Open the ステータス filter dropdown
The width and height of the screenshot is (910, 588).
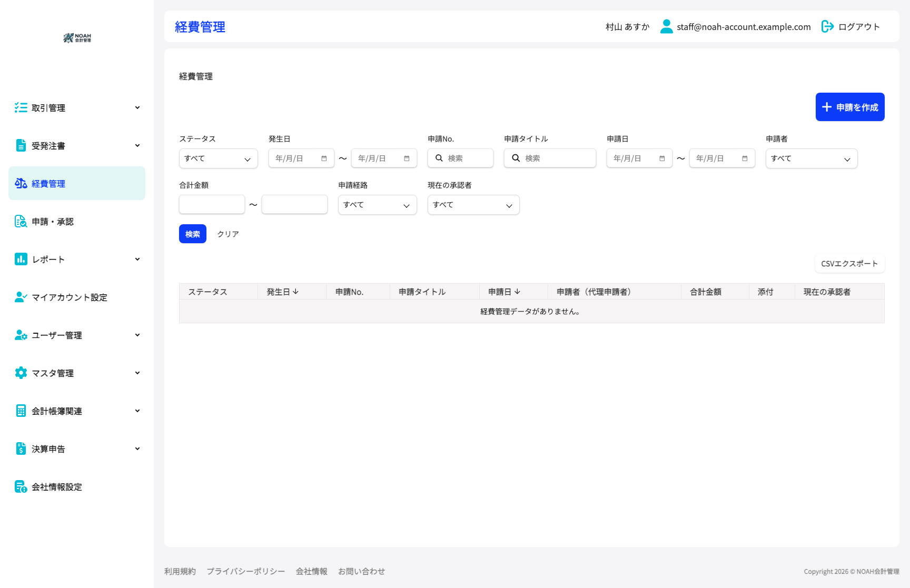pyautogui.click(x=219, y=158)
